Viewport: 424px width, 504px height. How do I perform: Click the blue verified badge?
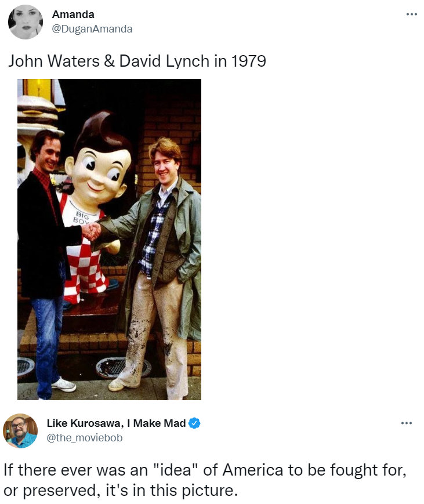pyautogui.click(x=194, y=423)
